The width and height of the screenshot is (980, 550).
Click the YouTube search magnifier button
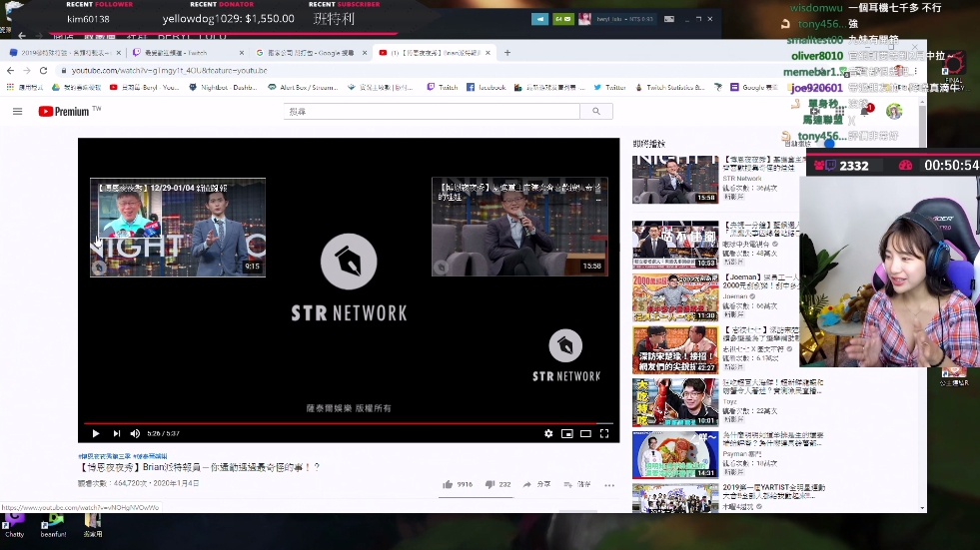[596, 111]
